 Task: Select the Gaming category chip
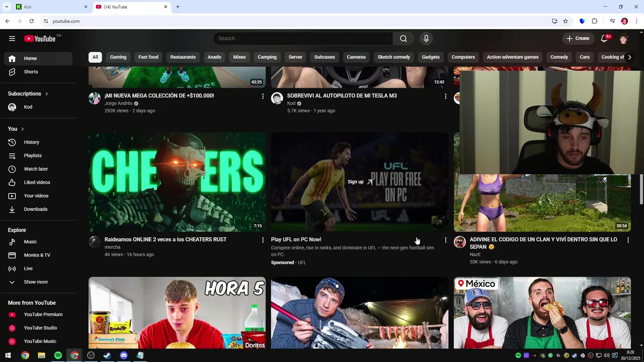coord(118,57)
